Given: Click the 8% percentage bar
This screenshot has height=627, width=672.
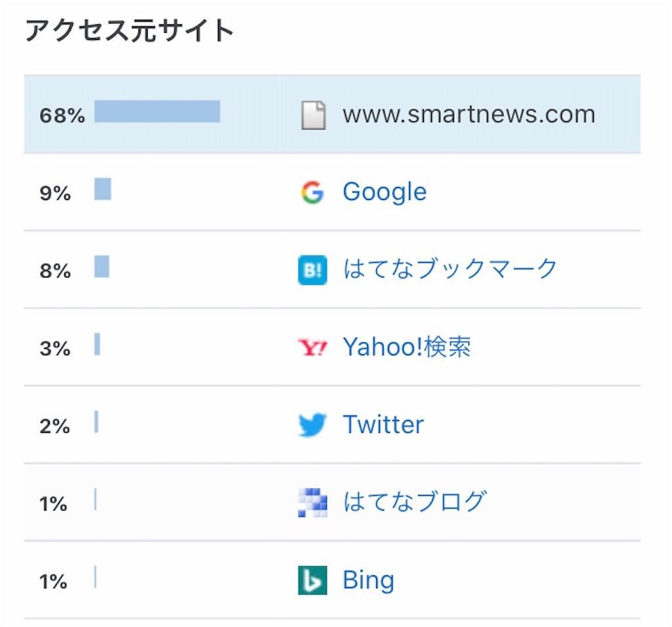Looking at the screenshot, I should 102,266.
